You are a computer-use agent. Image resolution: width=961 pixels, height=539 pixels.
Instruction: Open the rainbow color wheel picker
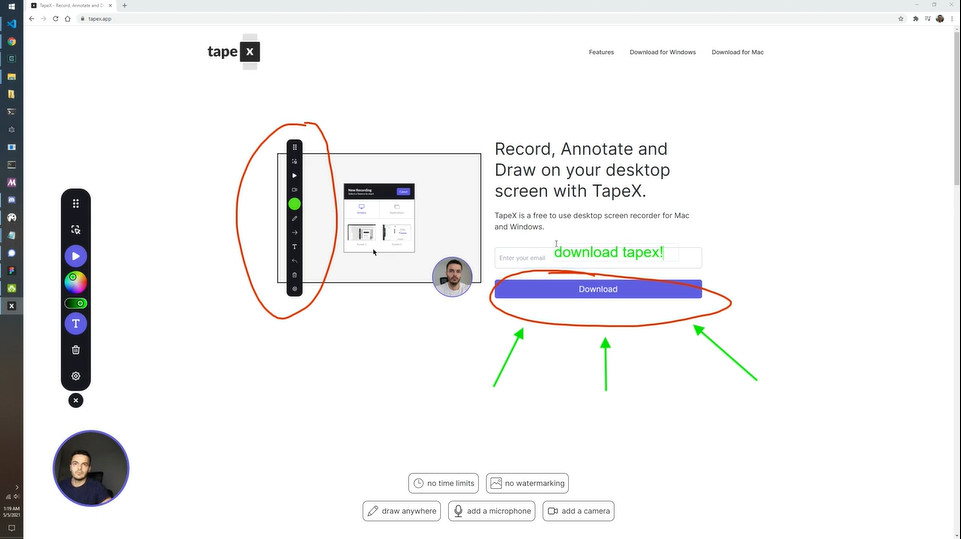(75, 282)
